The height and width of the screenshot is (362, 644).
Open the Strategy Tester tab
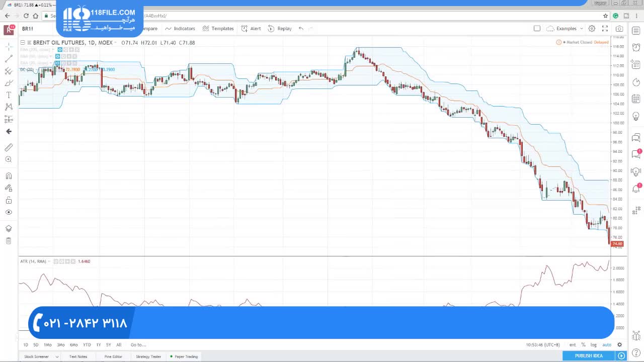(x=148, y=357)
